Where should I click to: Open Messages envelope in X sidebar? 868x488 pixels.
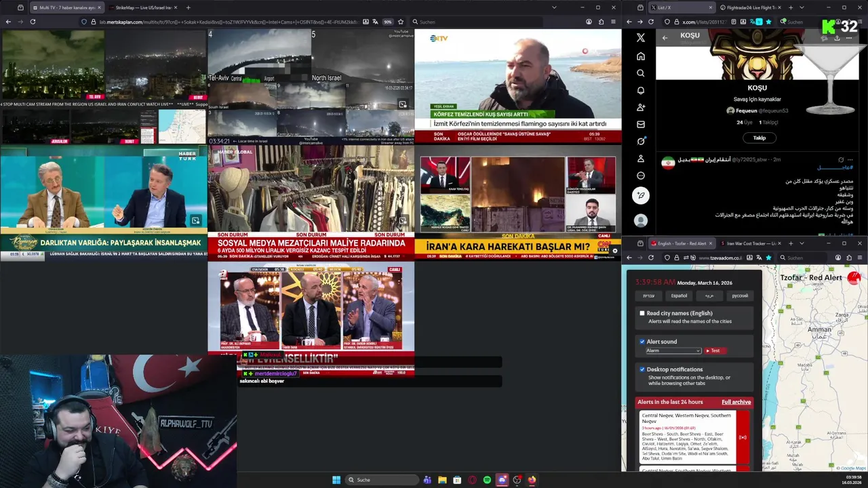pos(640,124)
